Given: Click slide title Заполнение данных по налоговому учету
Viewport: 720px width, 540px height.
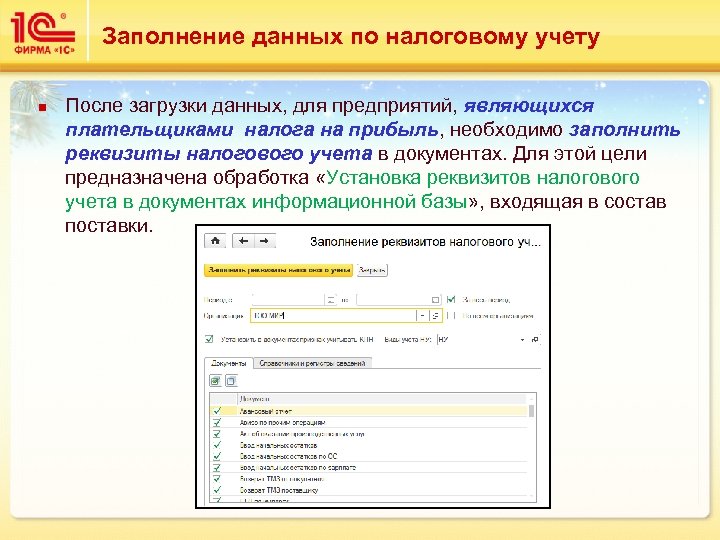Looking at the screenshot, I should pos(351,36).
